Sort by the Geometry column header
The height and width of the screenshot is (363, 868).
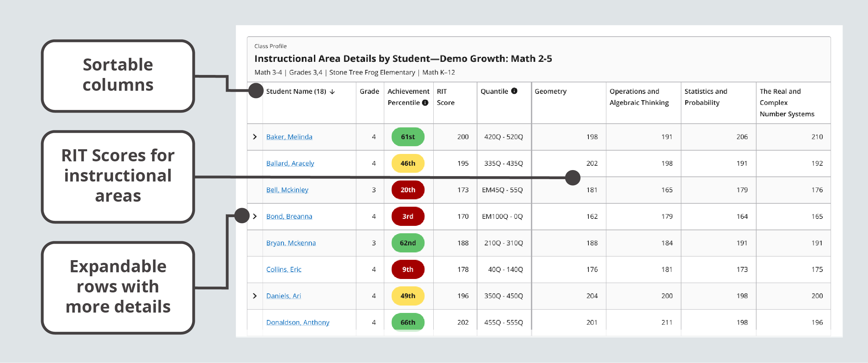click(x=551, y=91)
